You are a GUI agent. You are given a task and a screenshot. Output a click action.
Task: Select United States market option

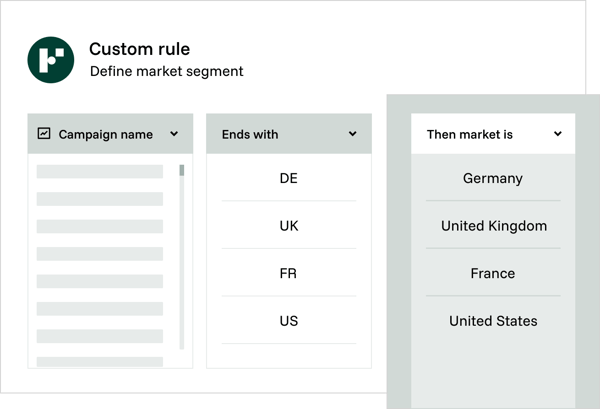493,321
